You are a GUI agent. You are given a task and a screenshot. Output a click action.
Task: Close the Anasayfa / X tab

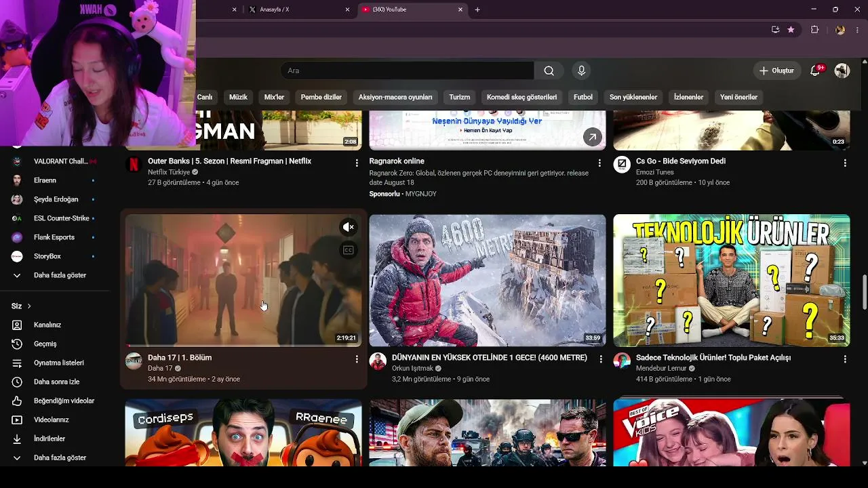(x=348, y=9)
